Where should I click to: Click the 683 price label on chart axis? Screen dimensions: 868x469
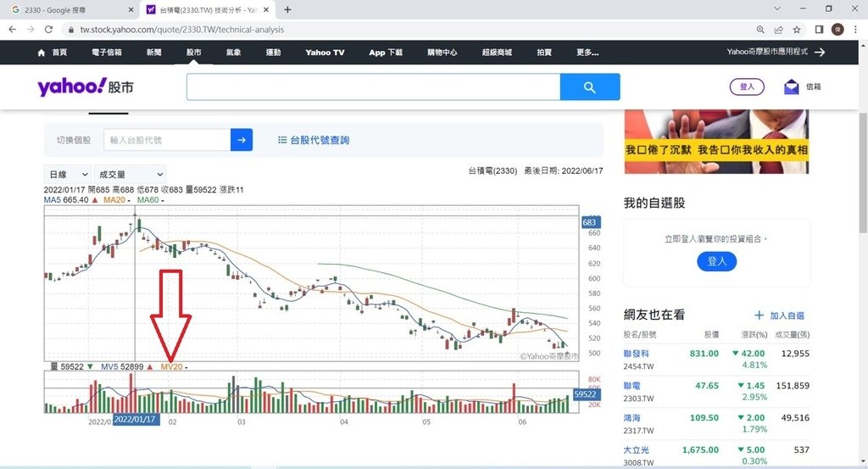click(x=590, y=222)
